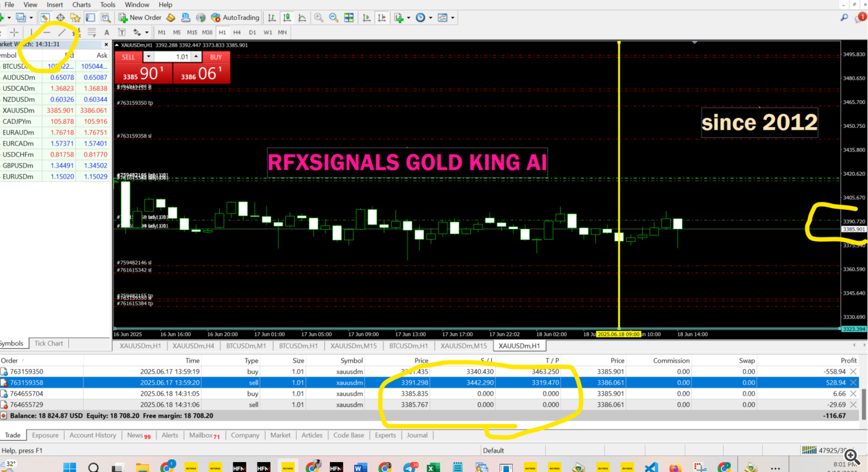Select the crosshair cursor tool
868x472 pixels.
tap(14, 32)
